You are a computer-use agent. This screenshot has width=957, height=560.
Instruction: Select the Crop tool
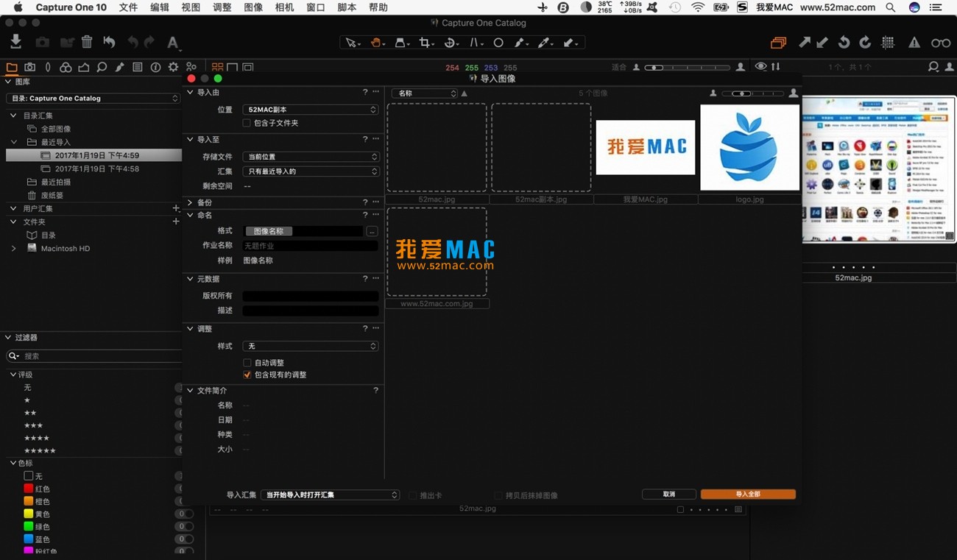[425, 43]
